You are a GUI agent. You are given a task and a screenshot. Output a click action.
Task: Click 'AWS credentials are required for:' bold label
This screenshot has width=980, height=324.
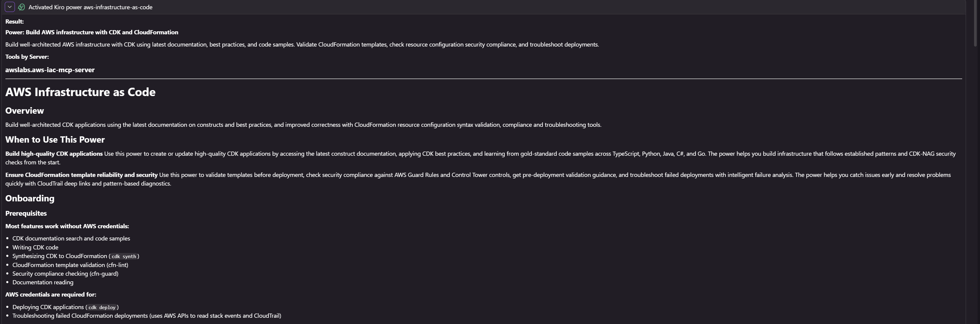51,295
